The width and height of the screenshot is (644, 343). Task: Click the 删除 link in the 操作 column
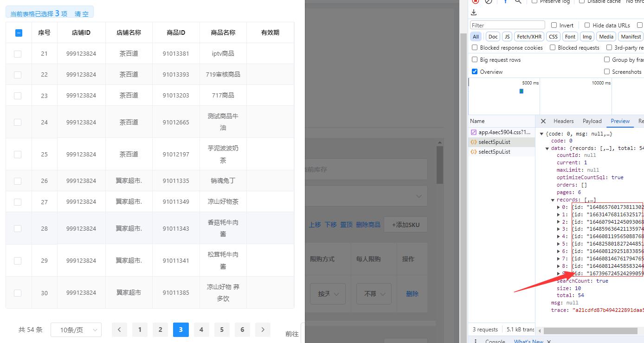[412, 294]
